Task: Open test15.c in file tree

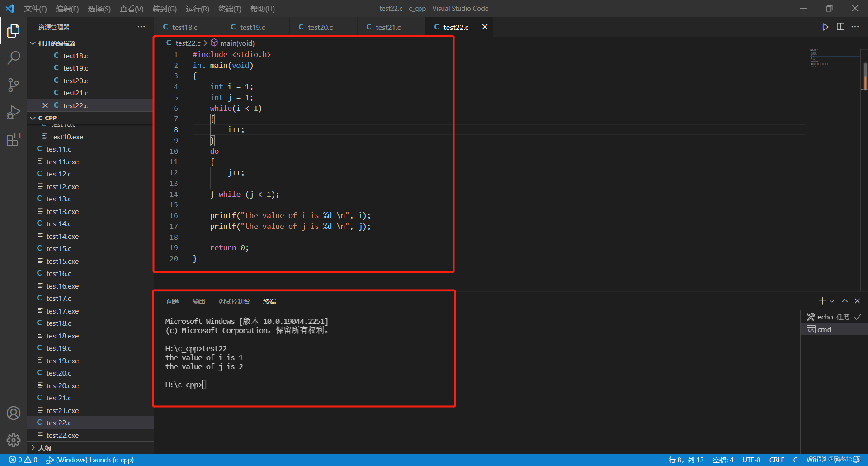Action: click(90, 249)
